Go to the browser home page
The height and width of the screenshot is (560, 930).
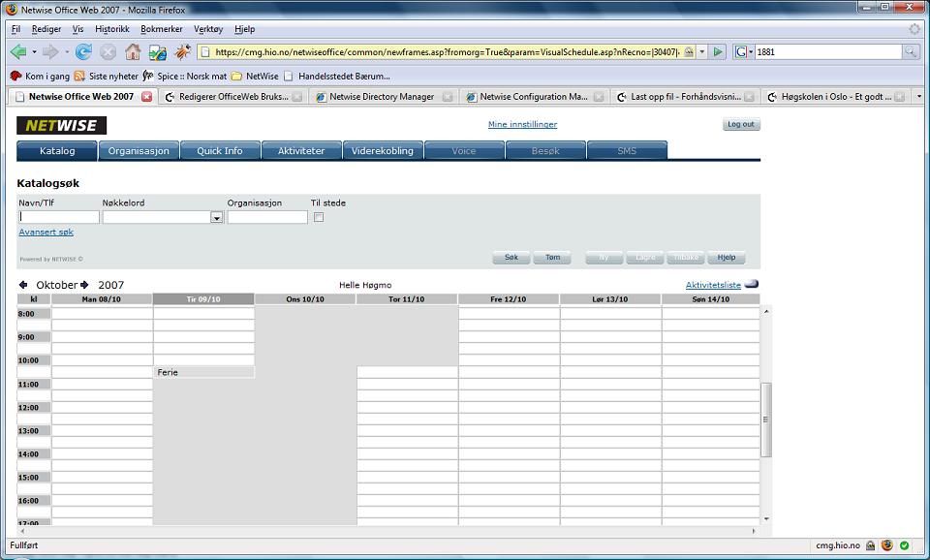point(133,52)
